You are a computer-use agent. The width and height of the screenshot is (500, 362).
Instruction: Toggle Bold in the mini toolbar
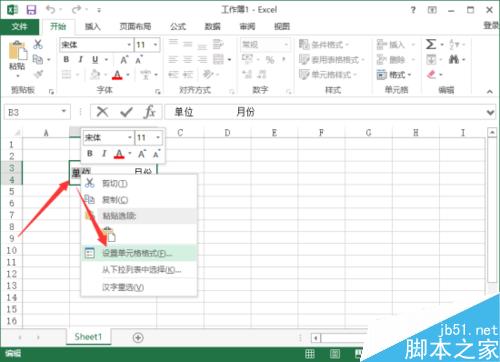(90, 154)
